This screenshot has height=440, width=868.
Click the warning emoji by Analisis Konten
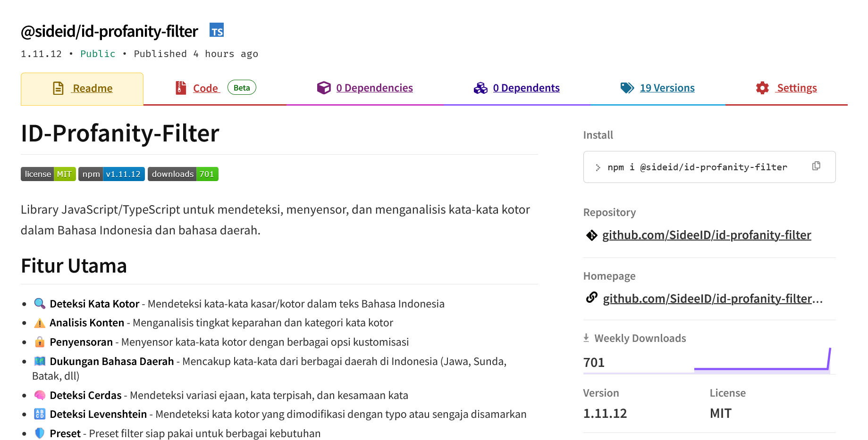pos(40,323)
